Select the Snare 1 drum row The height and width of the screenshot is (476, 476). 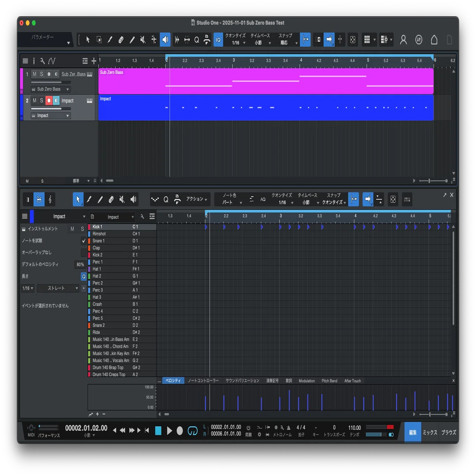(x=122, y=241)
